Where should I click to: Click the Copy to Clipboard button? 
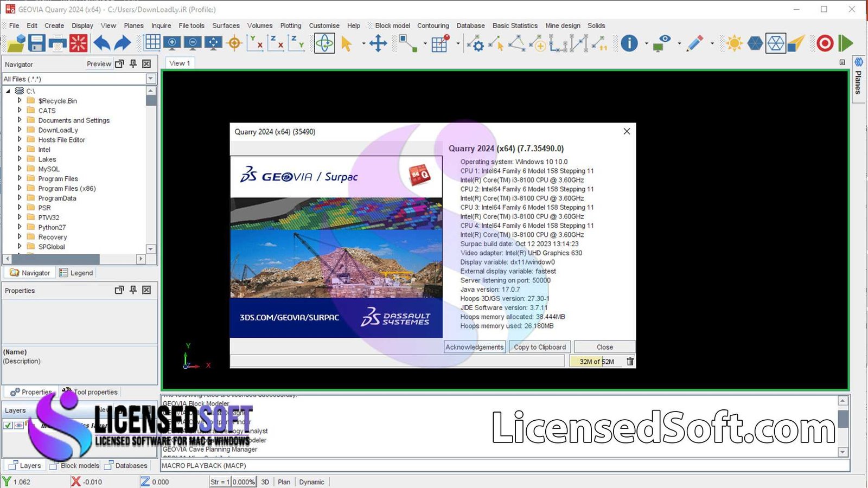click(540, 347)
